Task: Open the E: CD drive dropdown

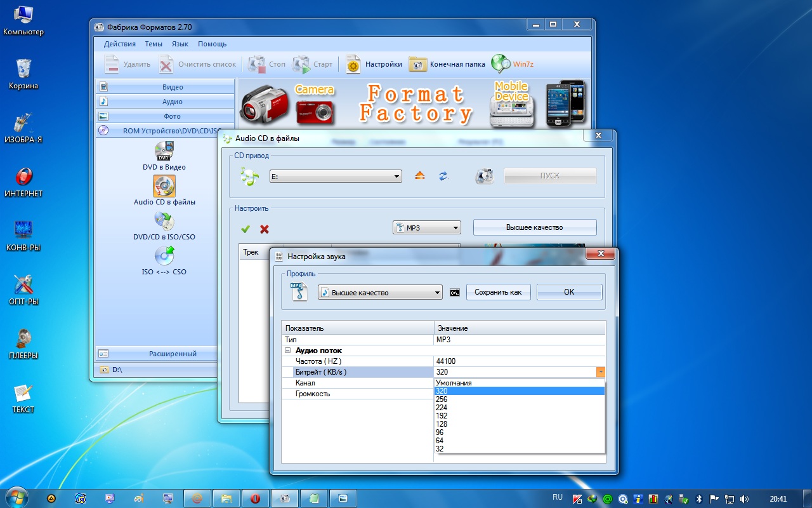Action: [x=336, y=176]
